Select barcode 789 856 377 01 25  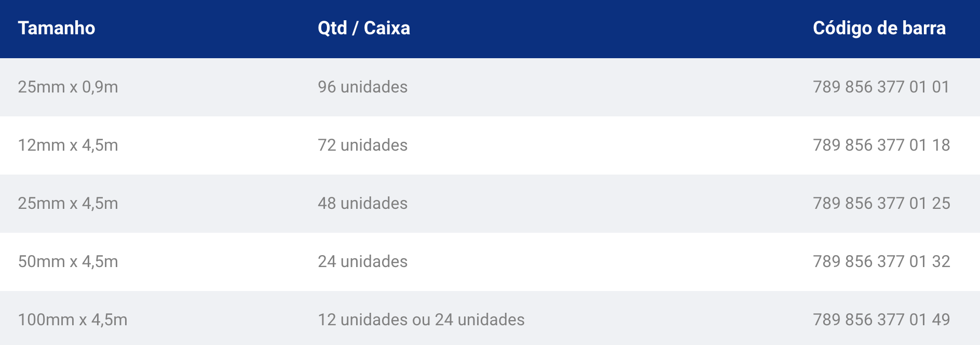[x=881, y=203]
